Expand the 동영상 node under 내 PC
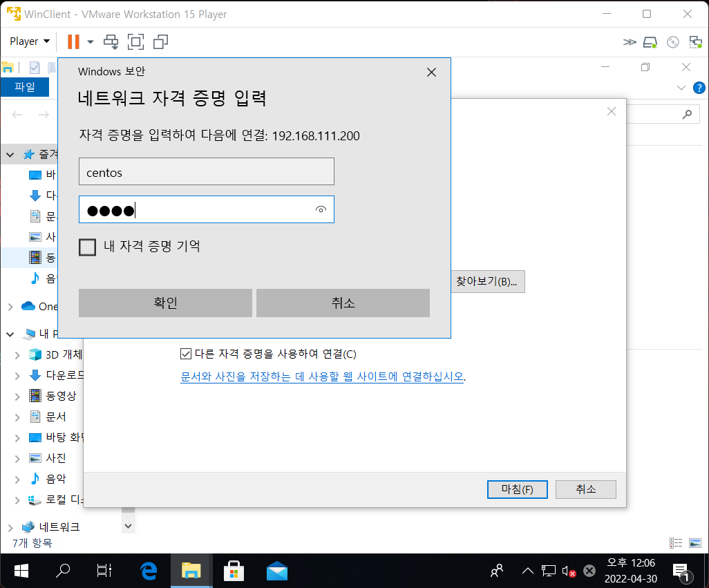 click(x=17, y=397)
